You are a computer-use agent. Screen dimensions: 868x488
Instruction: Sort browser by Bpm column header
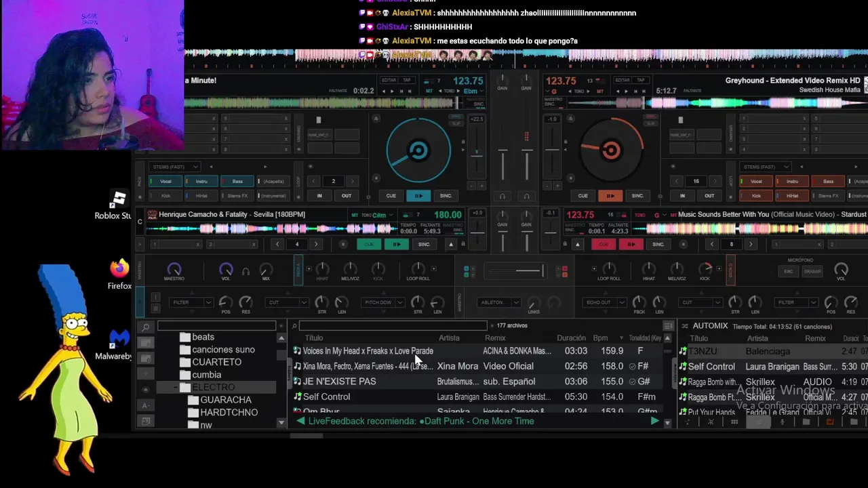coord(599,338)
